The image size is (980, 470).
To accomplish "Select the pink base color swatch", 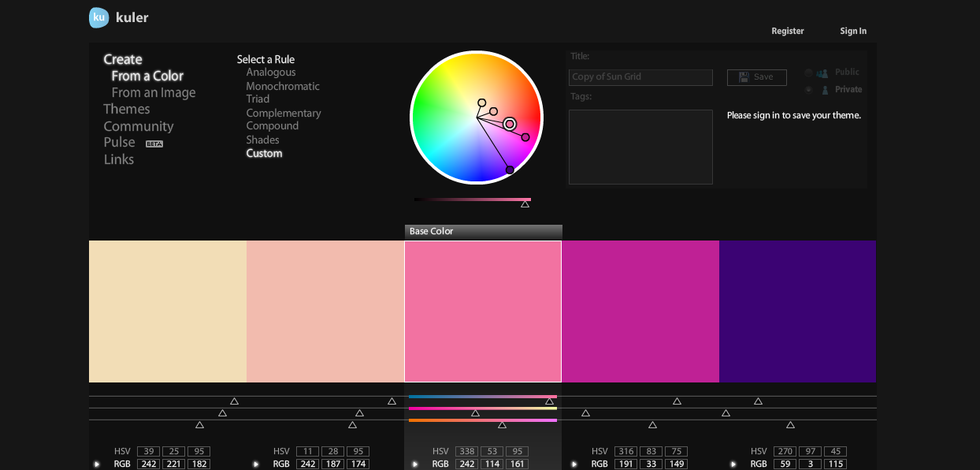I will (x=483, y=311).
